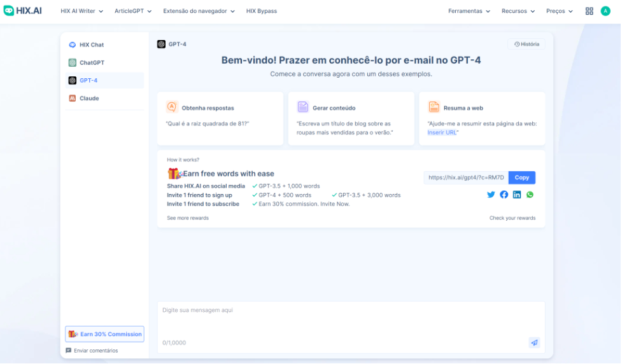Share referral link on Twitter

(x=491, y=195)
